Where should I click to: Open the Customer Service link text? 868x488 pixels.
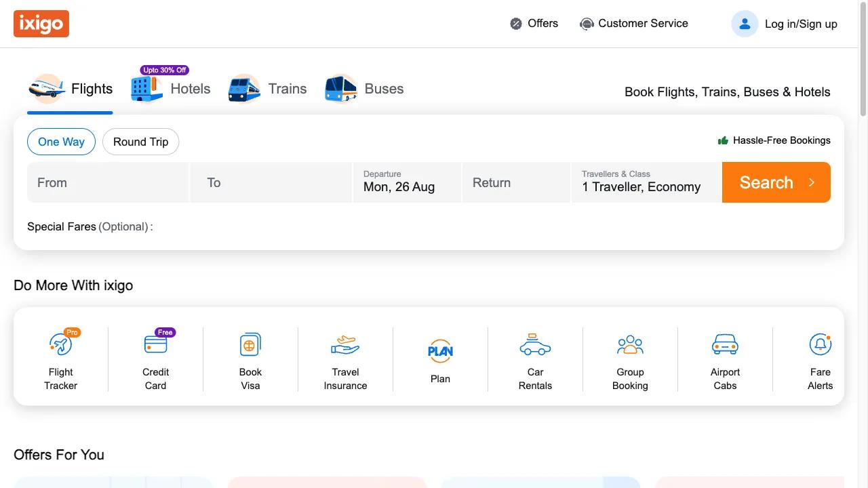coord(643,23)
